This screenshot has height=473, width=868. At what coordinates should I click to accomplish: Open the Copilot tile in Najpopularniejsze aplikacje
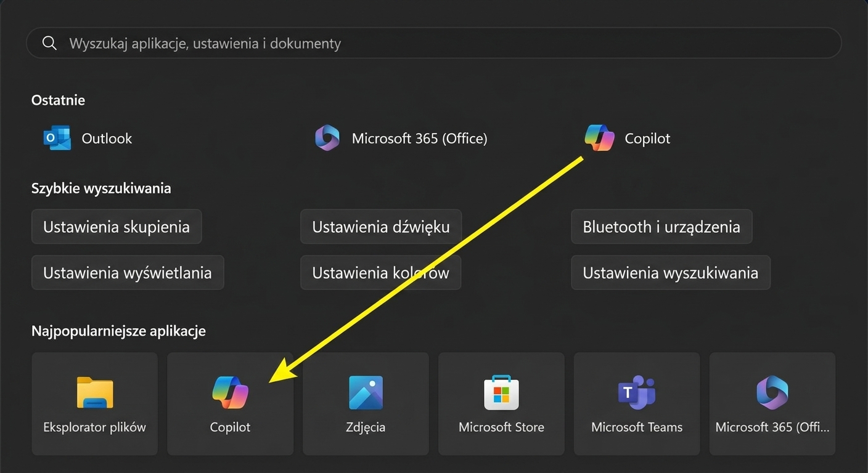click(231, 403)
